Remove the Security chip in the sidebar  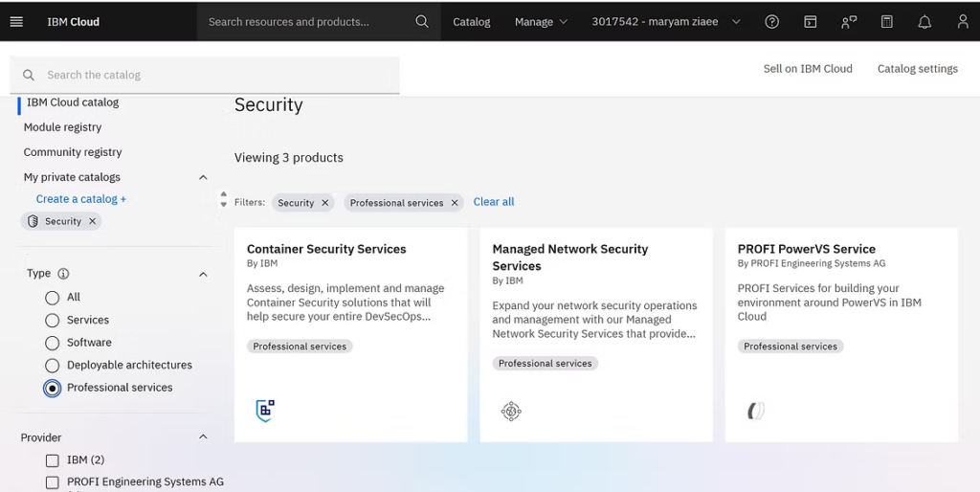pos(92,221)
